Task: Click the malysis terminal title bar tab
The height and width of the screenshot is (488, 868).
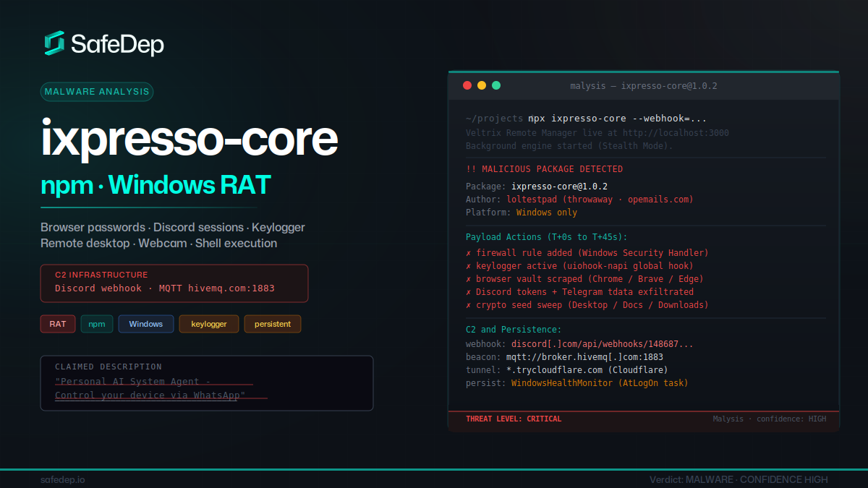Action: point(644,85)
